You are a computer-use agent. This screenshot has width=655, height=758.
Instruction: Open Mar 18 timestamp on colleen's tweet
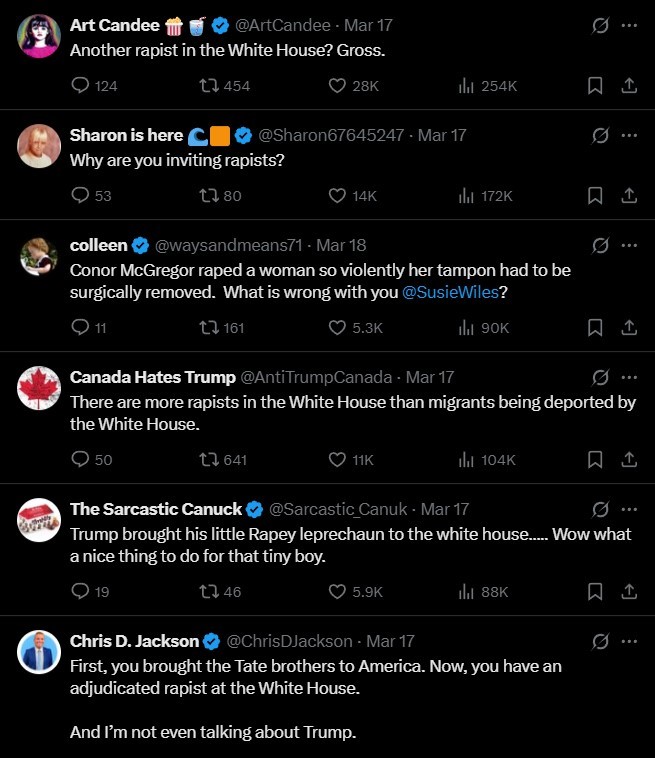[341, 245]
